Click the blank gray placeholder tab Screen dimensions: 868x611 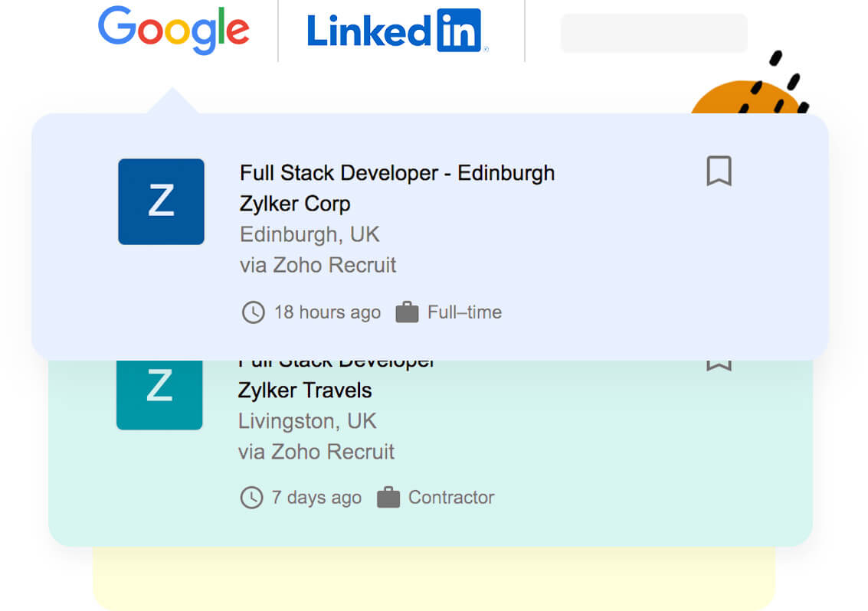653,34
